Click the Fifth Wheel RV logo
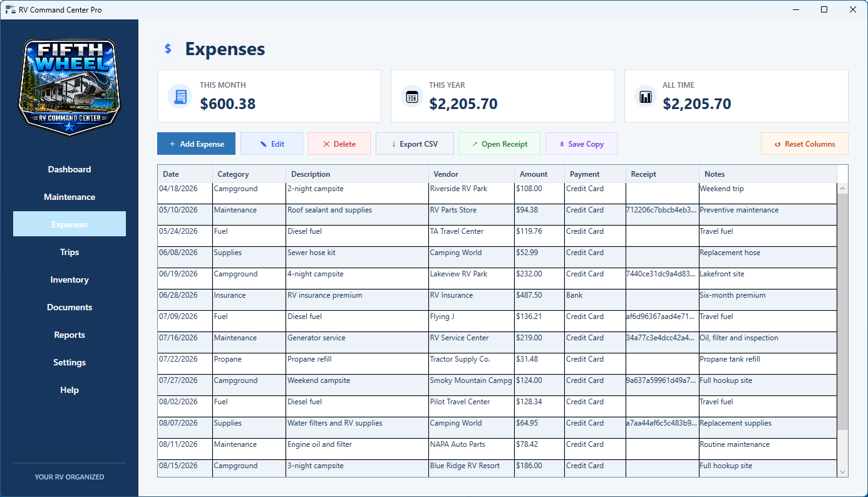The width and height of the screenshot is (868, 497). click(69, 86)
